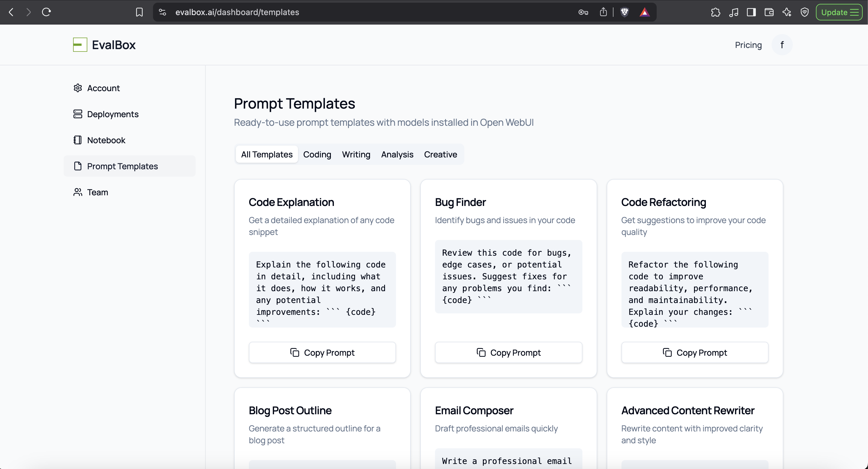Click the Email Composer card title
Viewport: 868px width, 469px height.
[474, 410]
